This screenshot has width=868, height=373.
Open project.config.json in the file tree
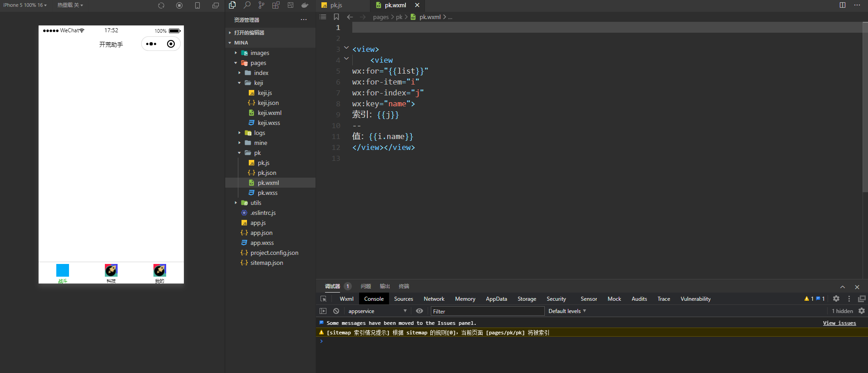(274, 253)
